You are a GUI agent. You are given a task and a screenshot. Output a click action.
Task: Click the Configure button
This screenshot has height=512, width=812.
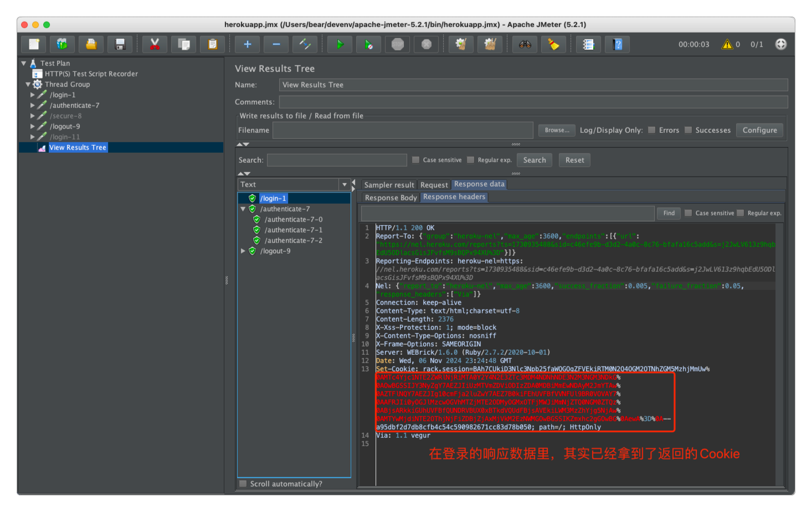pos(759,130)
